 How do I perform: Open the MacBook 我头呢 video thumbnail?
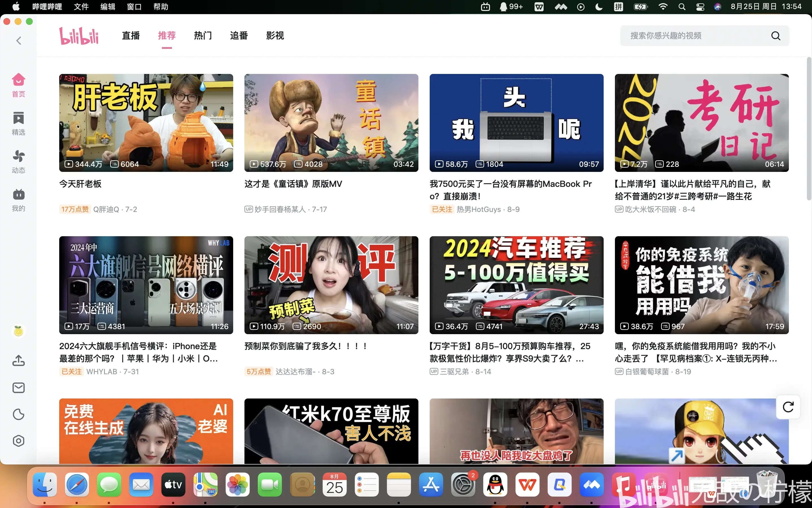pyautogui.click(x=517, y=123)
